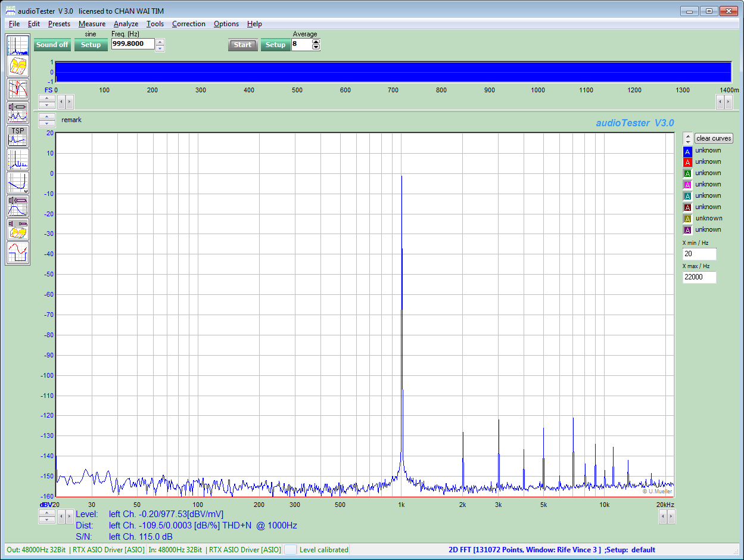Click the X max / Hz field
The width and height of the screenshot is (744, 560).
point(699,277)
